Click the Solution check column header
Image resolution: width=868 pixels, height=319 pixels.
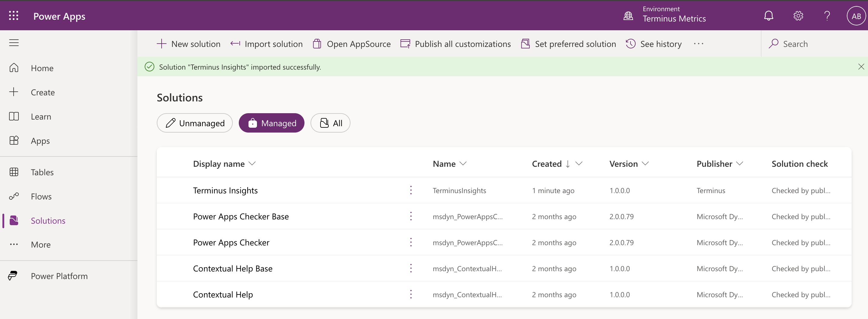[799, 164]
